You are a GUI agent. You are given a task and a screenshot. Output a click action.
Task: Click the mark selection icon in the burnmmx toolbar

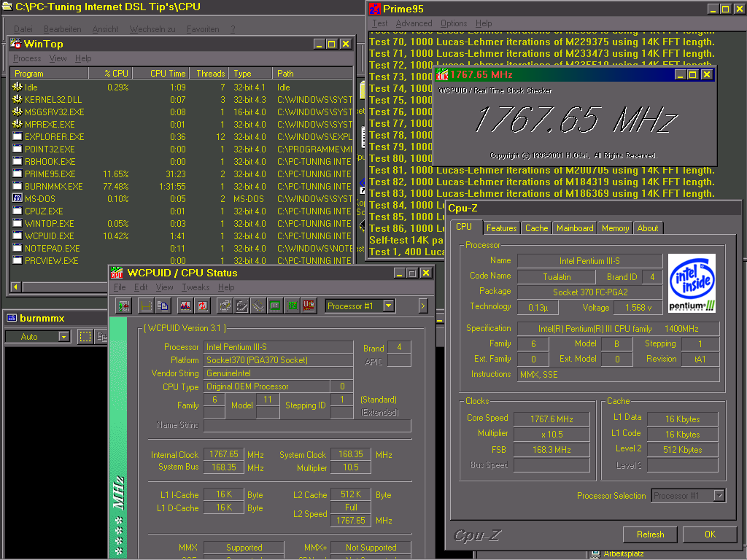[85, 337]
